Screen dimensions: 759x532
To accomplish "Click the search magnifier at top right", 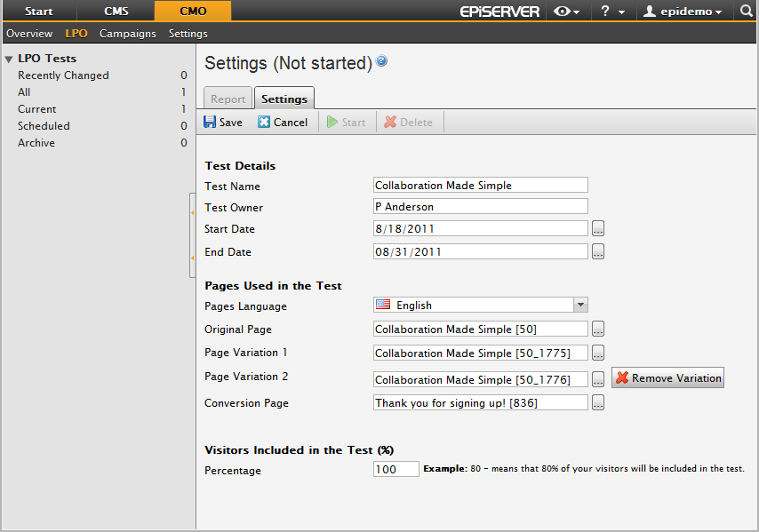I will pyautogui.click(x=746, y=12).
